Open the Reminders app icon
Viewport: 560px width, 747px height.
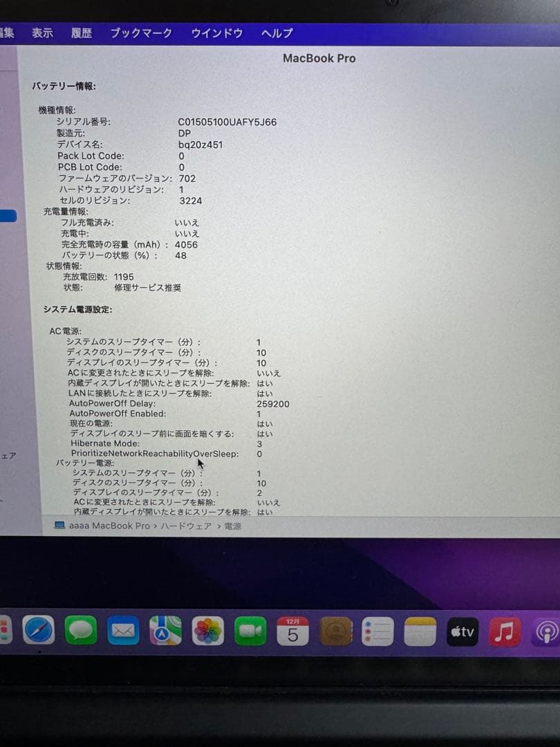pyautogui.click(x=377, y=631)
